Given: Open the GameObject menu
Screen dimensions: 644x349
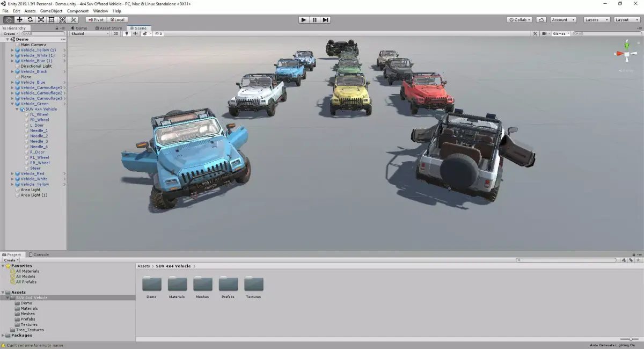Looking at the screenshot, I should pos(52,11).
